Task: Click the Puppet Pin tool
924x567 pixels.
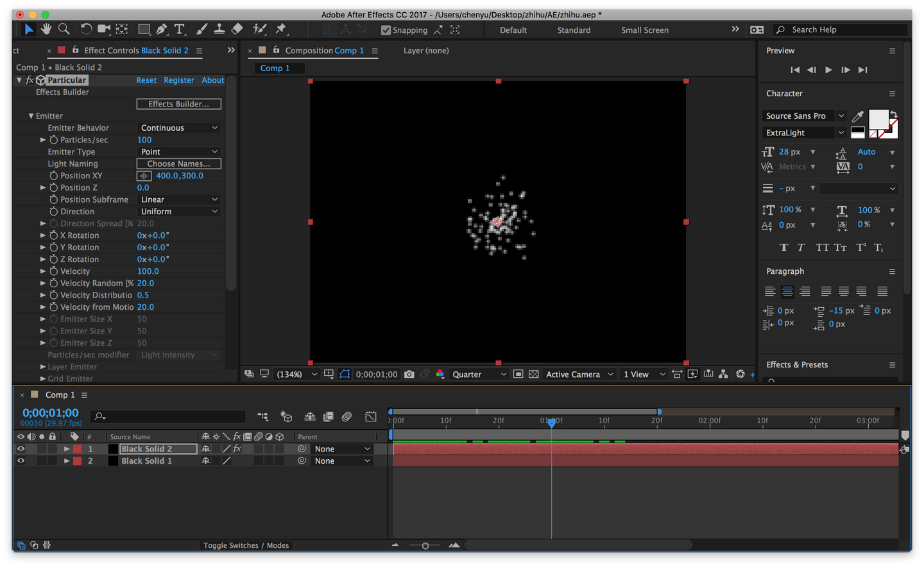Action: [281, 29]
